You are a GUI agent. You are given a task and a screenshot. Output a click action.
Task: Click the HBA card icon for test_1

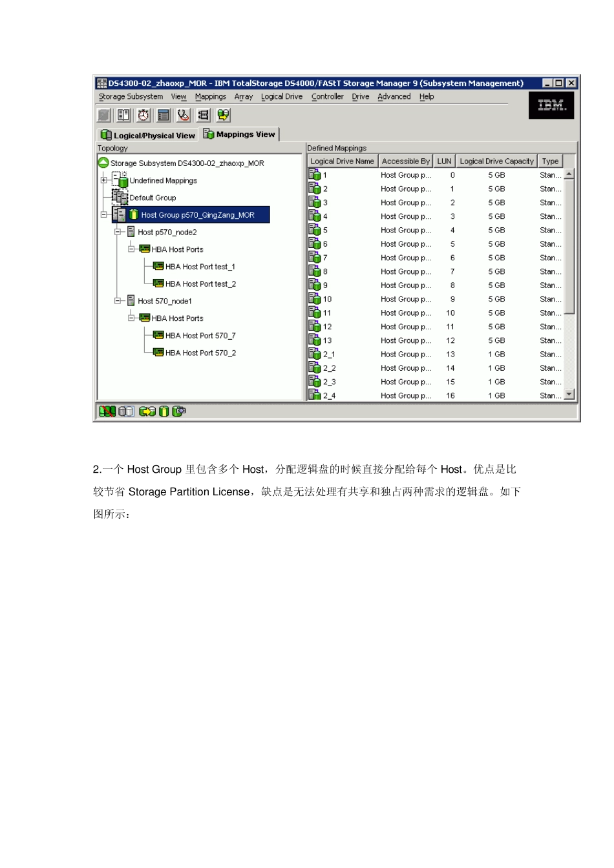click(x=158, y=266)
